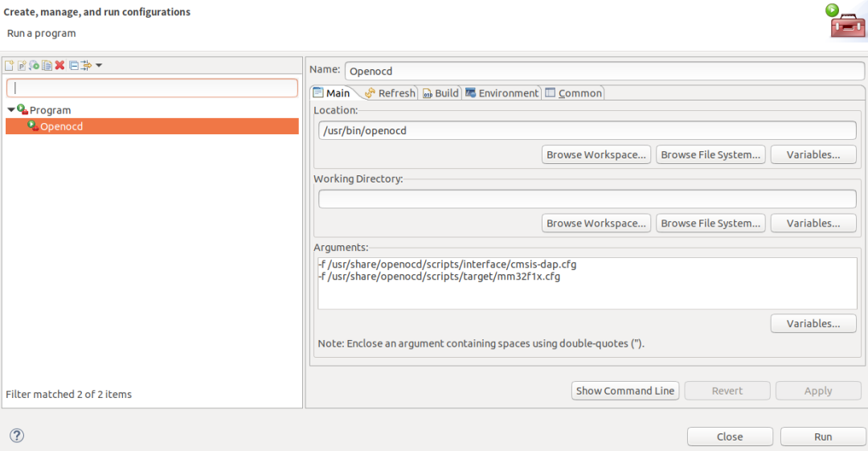868x451 pixels.
Task: Collapse the Program tree node
Action: coord(11,109)
